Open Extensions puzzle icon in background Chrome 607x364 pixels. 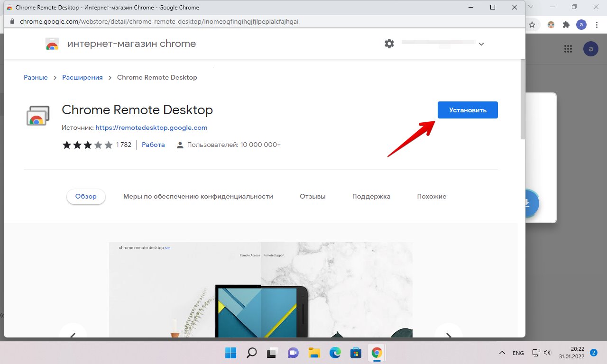(566, 25)
